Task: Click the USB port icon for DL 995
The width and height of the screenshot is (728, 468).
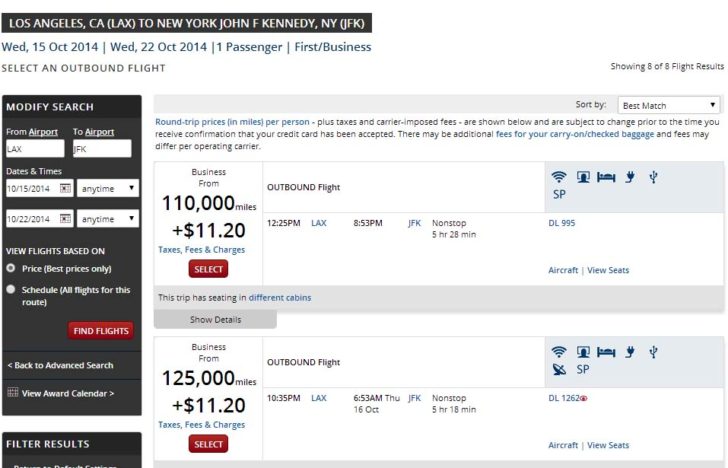Action: click(x=653, y=177)
